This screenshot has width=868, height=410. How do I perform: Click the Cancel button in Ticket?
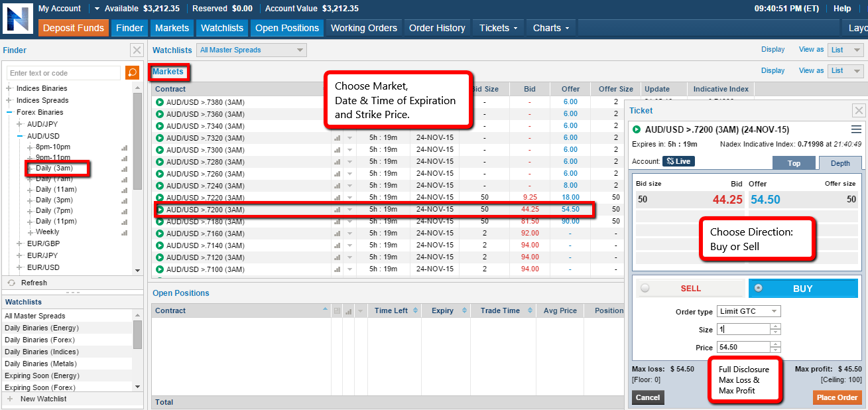pos(648,397)
